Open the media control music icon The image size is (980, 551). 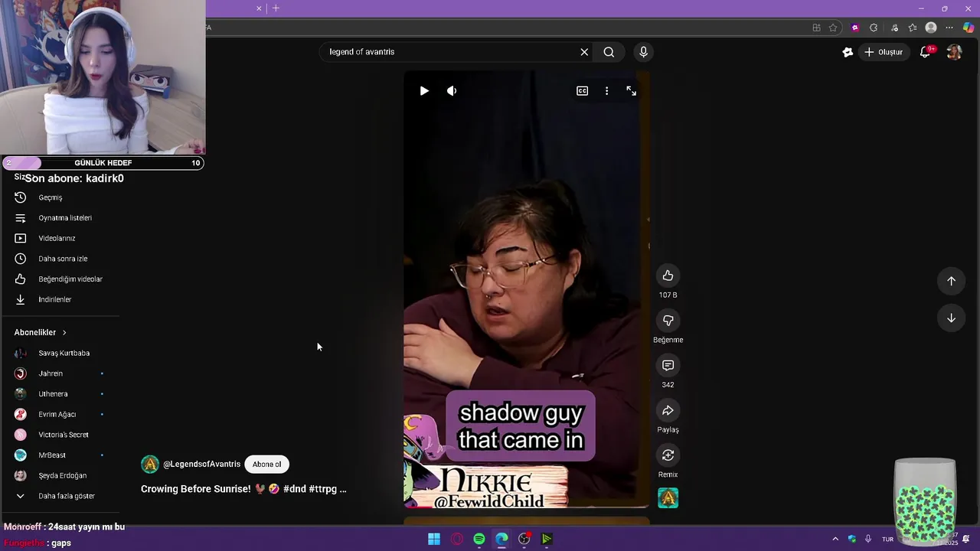tap(894, 28)
